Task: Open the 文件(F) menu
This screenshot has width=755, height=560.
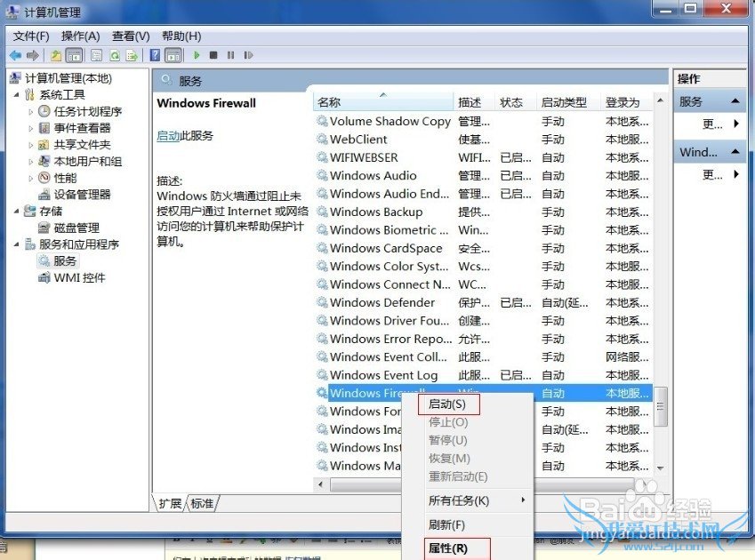Action: coord(31,36)
